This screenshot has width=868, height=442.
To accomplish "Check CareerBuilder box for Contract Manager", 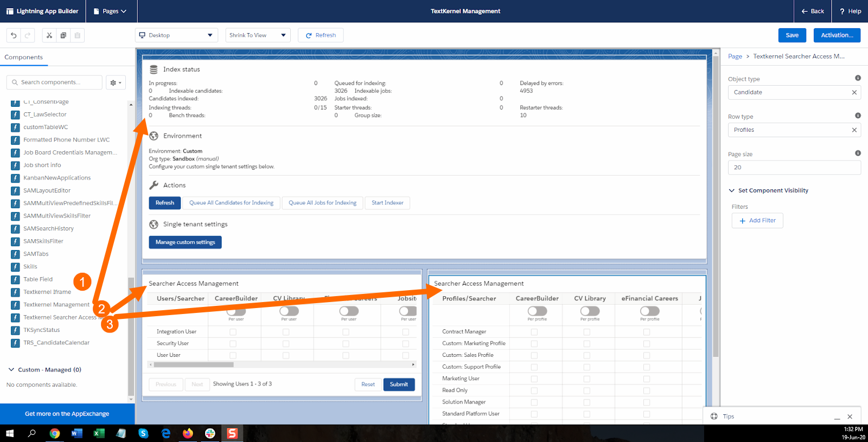I will [x=534, y=332].
